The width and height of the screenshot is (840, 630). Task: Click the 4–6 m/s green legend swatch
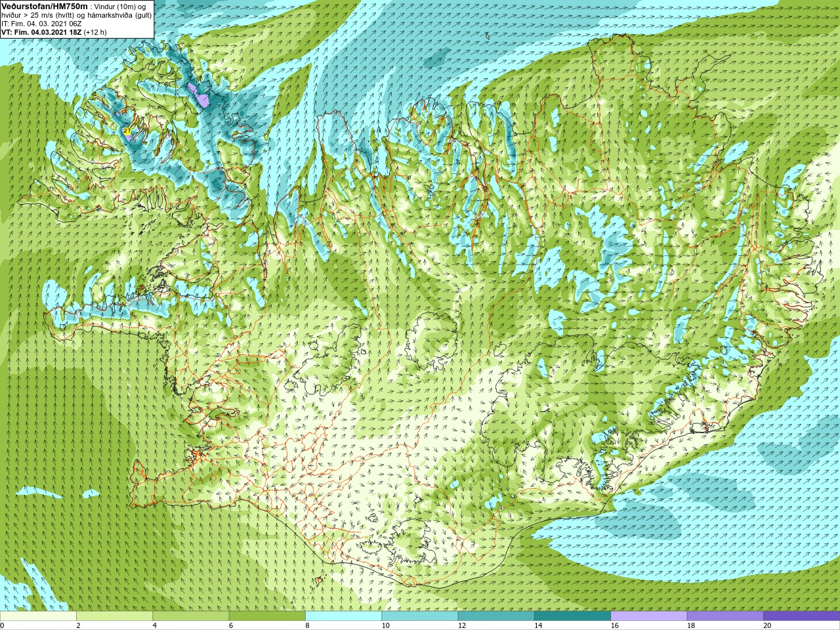(x=191, y=616)
